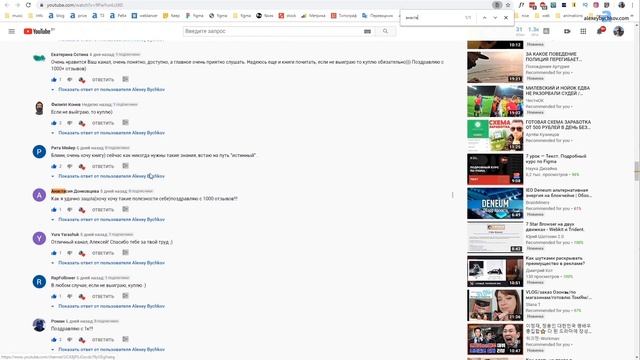
Task: Open Рита Мейер's blue P avatar
Action: pos(39,152)
